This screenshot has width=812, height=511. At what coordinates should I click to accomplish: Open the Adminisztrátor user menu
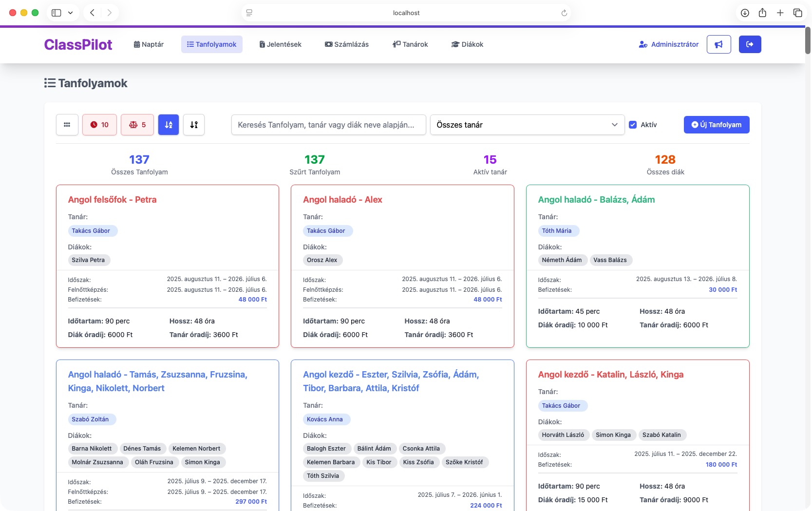(668, 44)
